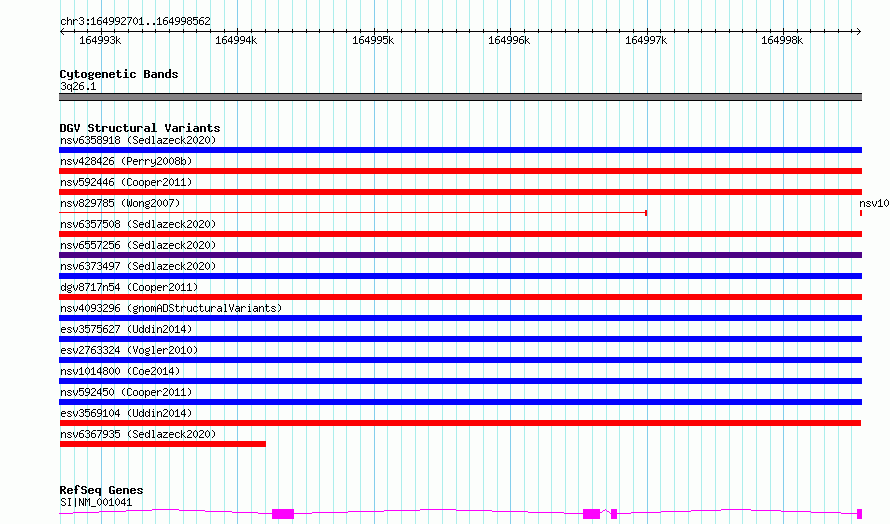Viewport: 890px width, 524px height.
Task: Click the dgv8717n54 (Cooper2011) label
Action: point(129,287)
